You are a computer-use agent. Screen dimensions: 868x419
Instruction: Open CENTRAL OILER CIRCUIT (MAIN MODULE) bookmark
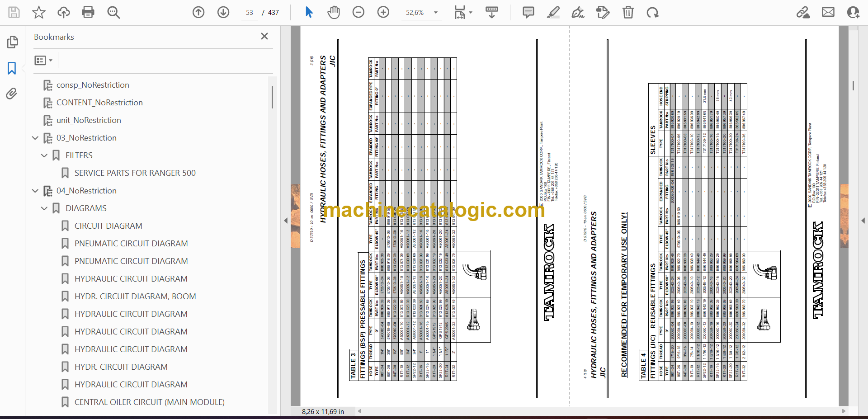(150, 402)
